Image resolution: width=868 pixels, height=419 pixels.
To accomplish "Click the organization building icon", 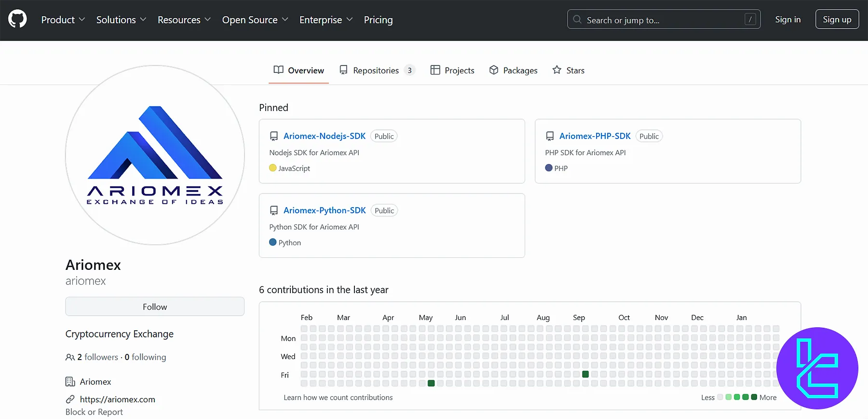I will (70, 382).
